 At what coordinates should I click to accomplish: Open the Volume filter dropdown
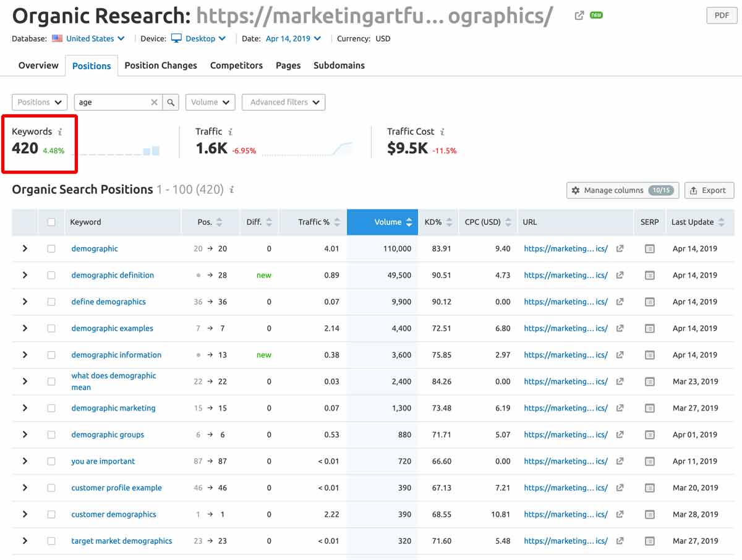pos(210,103)
